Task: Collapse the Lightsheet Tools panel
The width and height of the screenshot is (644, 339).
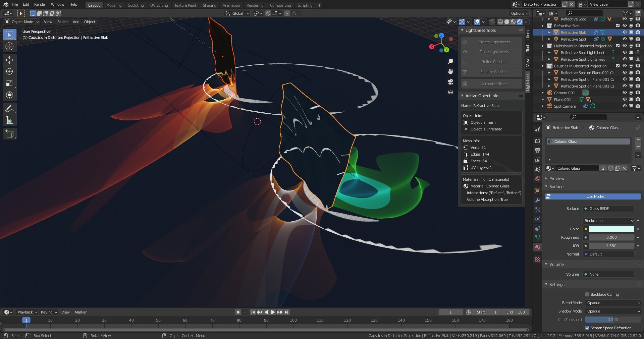Action: pos(462,31)
